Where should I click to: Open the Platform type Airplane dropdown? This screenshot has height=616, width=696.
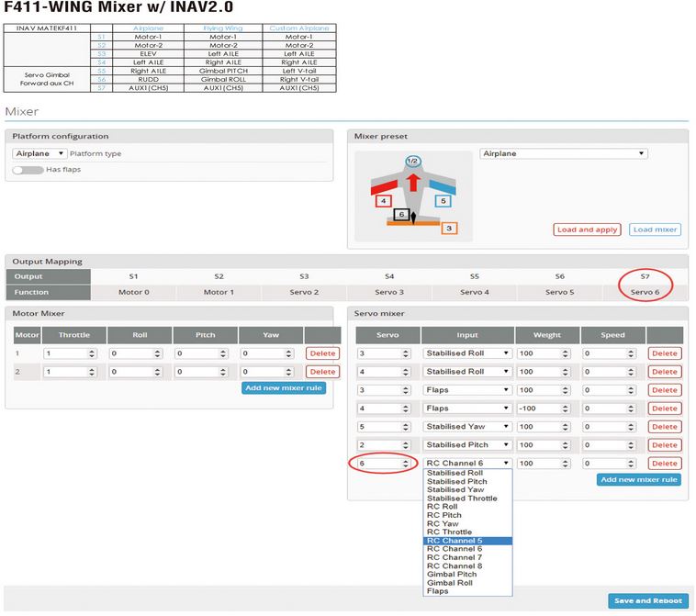point(40,153)
